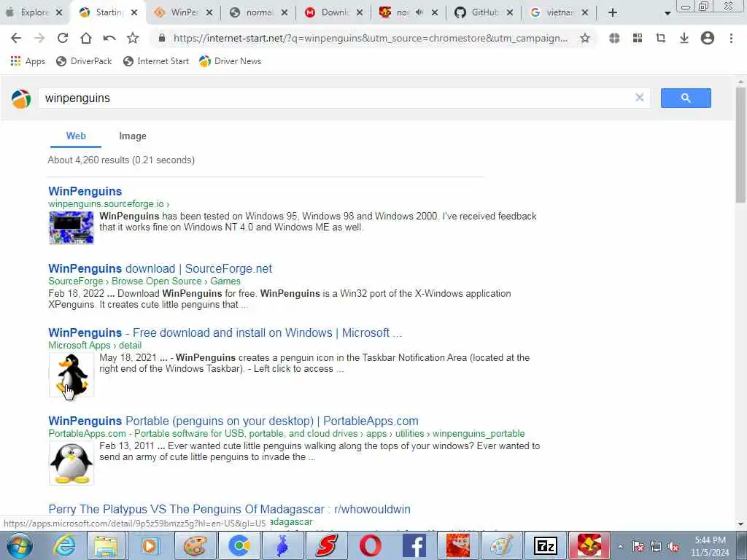Open the clock showing 5:44 PM
This screenshot has width=747, height=560.
coord(710,546)
